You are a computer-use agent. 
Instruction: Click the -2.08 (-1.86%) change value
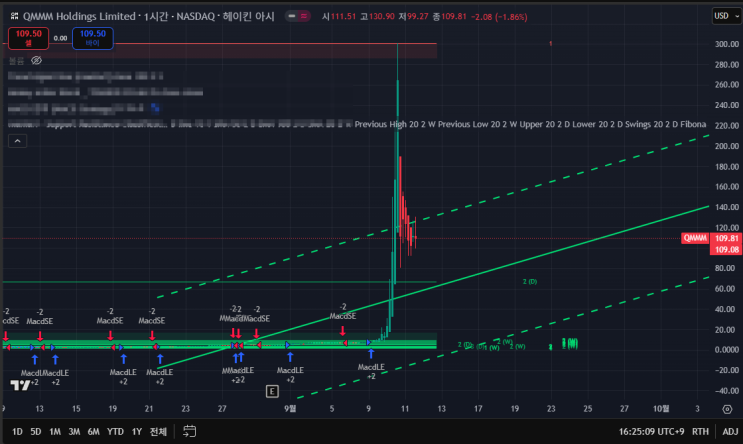point(500,17)
